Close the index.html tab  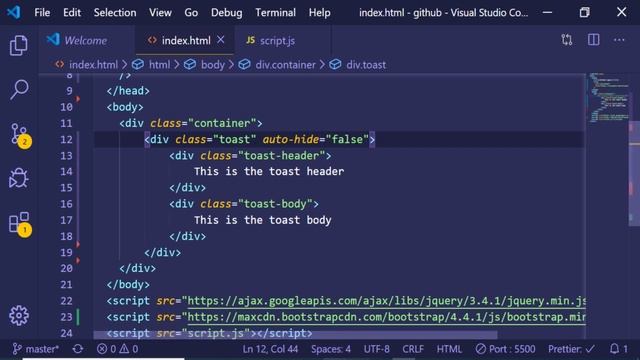click(x=221, y=40)
